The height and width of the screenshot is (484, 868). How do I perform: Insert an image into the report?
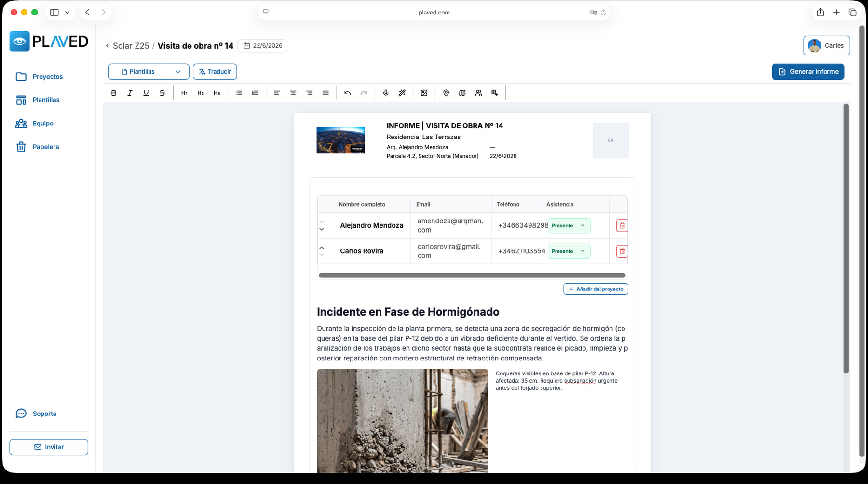coord(424,93)
